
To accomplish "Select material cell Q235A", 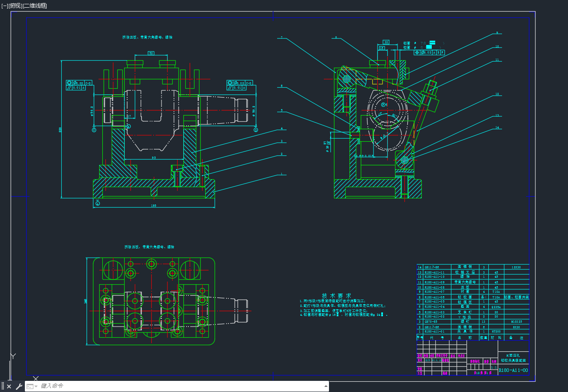I will pos(496,307).
